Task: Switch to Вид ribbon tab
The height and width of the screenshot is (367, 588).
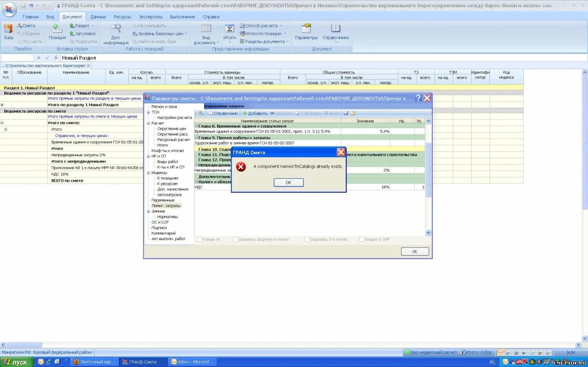Action: click(50, 17)
